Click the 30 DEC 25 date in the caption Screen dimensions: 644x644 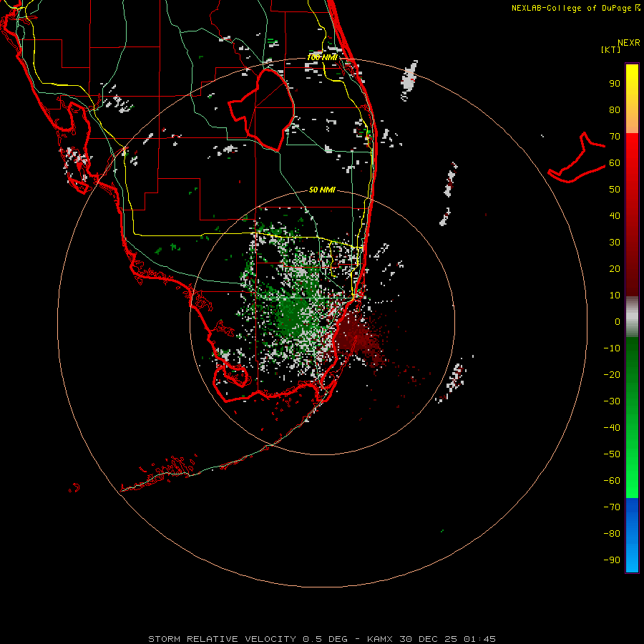click(428, 639)
